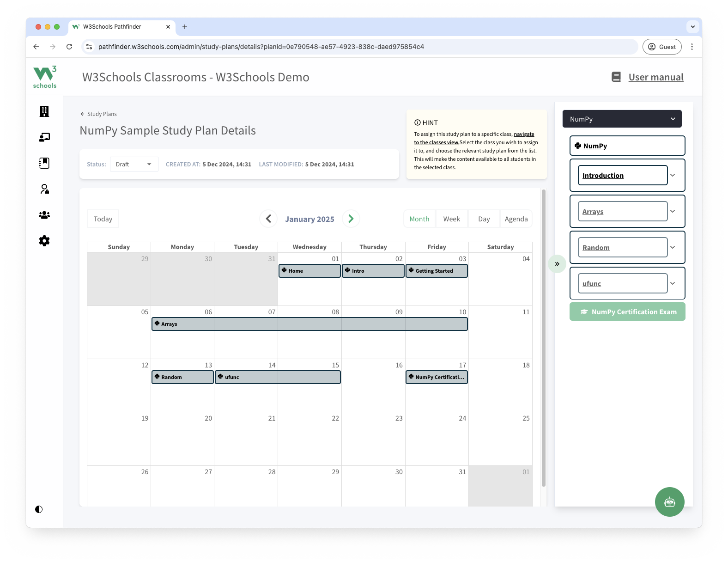Click the Today button

click(x=103, y=219)
